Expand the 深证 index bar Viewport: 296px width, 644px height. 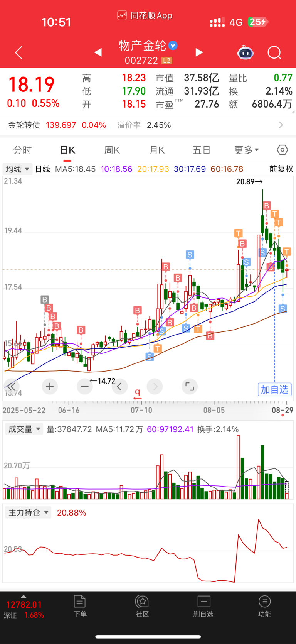pos(24,597)
